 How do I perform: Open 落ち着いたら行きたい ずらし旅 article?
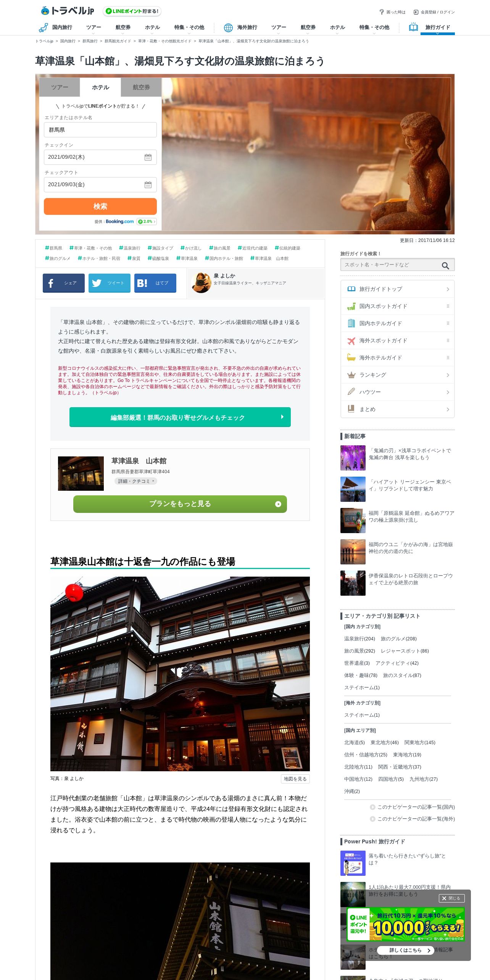tap(397, 863)
